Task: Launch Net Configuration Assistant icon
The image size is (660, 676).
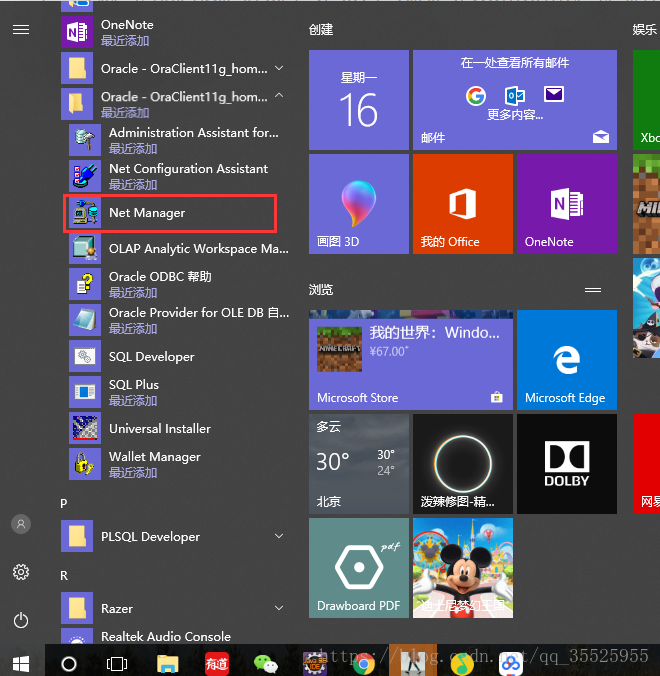Action: pos(85,176)
